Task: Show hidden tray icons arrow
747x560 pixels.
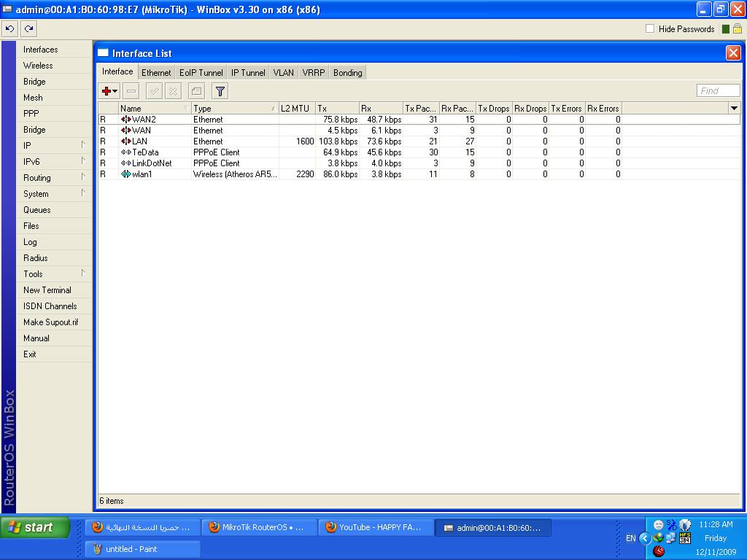Action: (645, 539)
